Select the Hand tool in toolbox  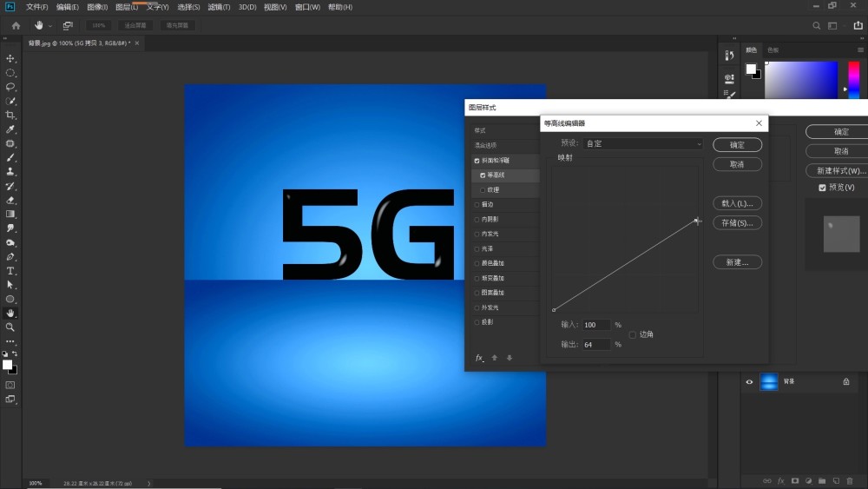(x=10, y=313)
